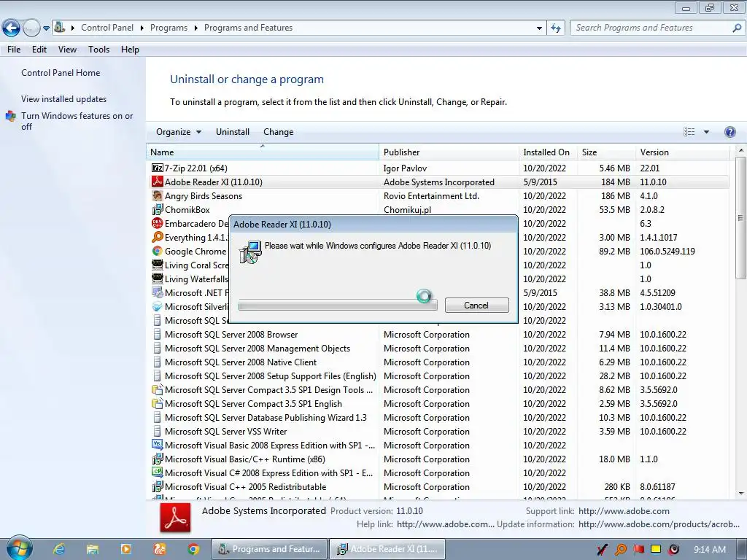
Task: Click the Angry Birds Seasons icon
Action: 158,195
